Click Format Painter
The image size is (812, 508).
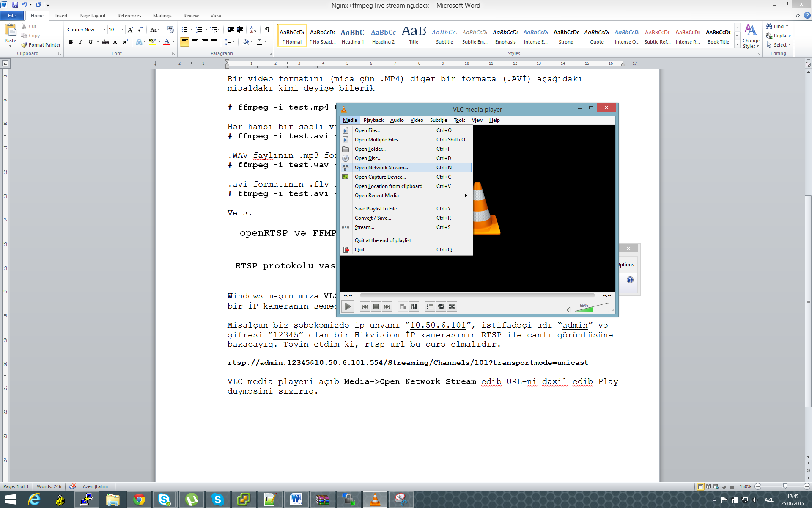(41, 45)
